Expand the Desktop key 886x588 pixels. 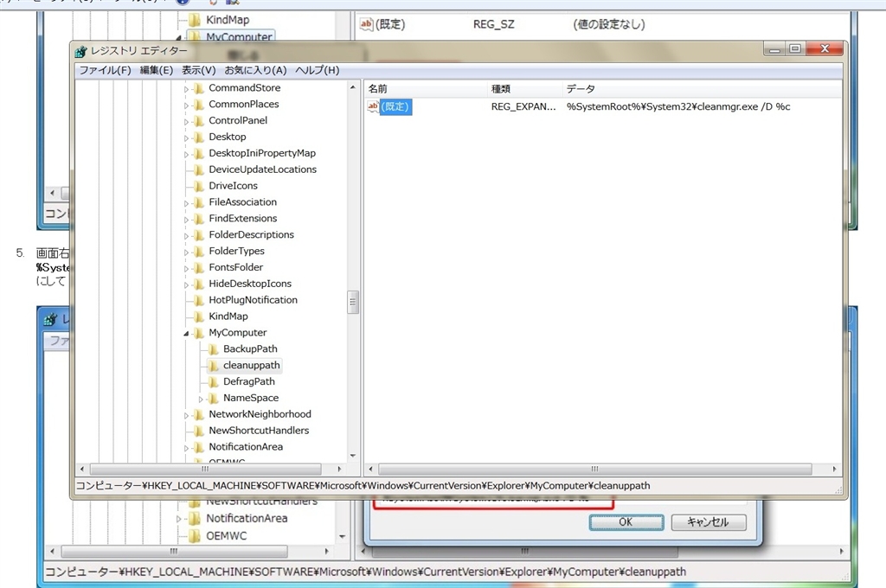tap(186, 137)
